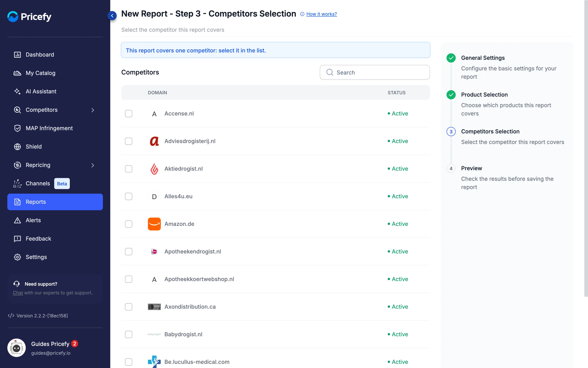
Task: Click the DOMAIN column header
Action: tap(157, 93)
